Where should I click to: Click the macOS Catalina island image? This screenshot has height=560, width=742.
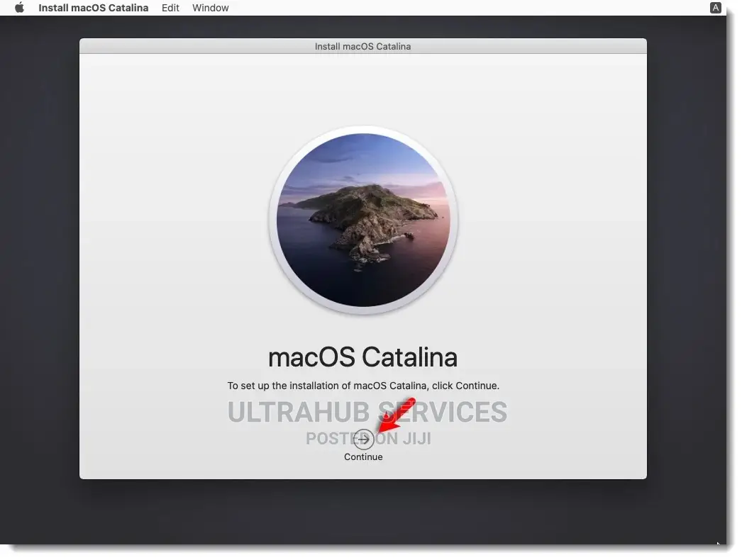pyautogui.click(x=363, y=220)
